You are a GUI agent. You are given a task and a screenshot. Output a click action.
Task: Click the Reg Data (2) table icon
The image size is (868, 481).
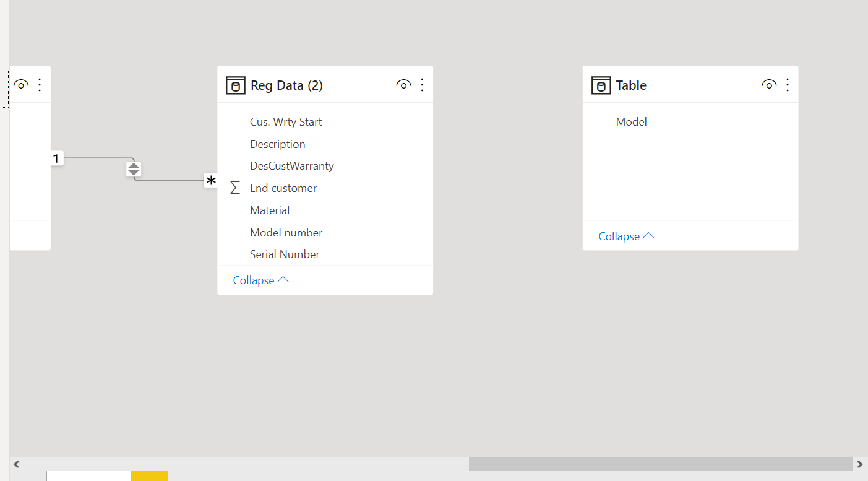236,85
